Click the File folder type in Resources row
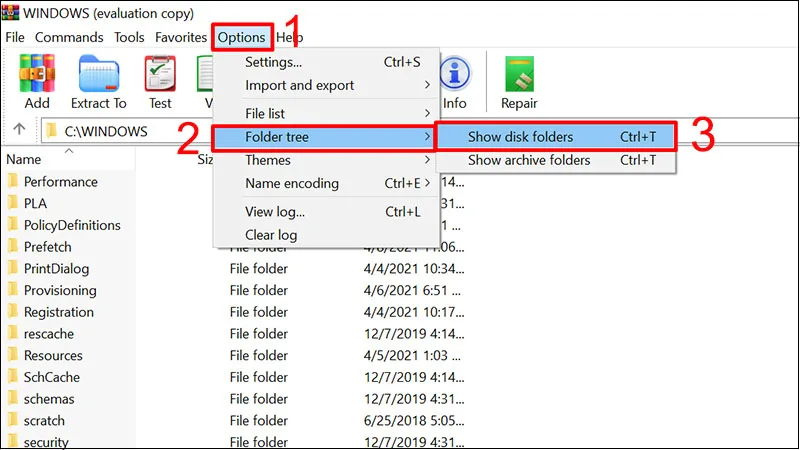Viewport: 800px width, 450px height. pyautogui.click(x=259, y=355)
